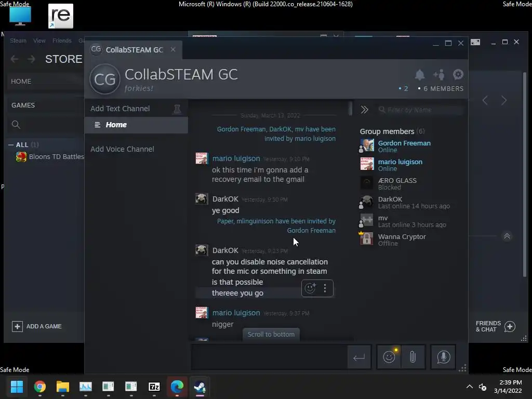Open the chat notification bell settings
Image resolution: width=532 pixels, height=399 pixels.
[x=420, y=75]
